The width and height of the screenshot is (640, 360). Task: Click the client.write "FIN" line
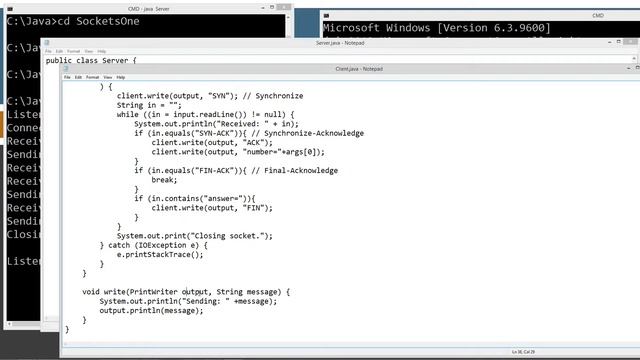(212, 208)
